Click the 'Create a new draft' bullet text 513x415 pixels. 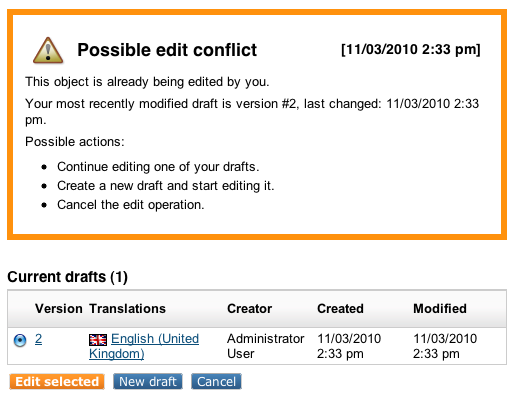click(x=166, y=186)
